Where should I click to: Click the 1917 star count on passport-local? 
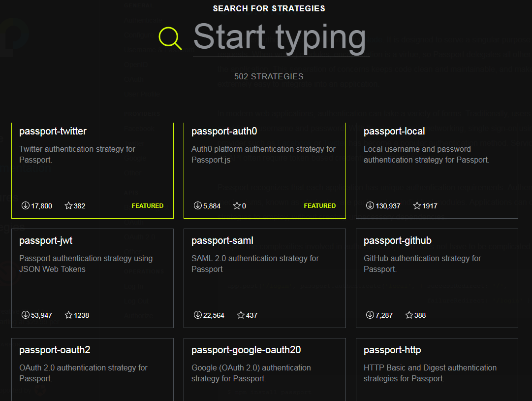tap(430, 206)
